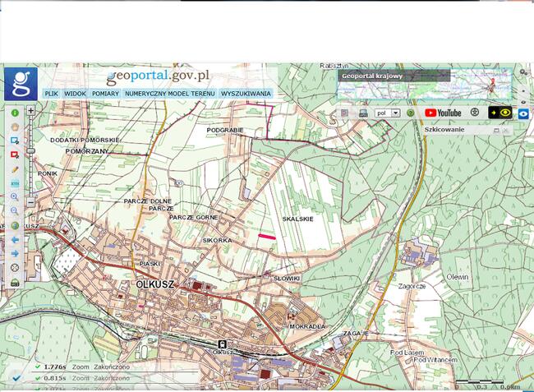Select the hand pan tool
This screenshot has height=392, width=534.
[x=14, y=127]
